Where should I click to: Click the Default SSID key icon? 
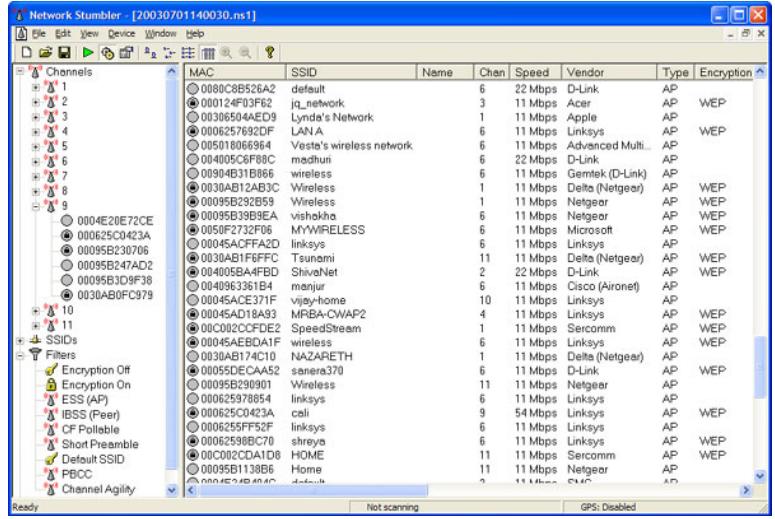coord(51,459)
